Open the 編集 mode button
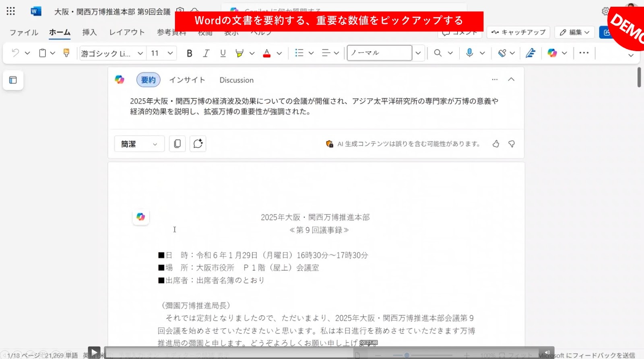Screen dimensions: 644x359 point(574,32)
